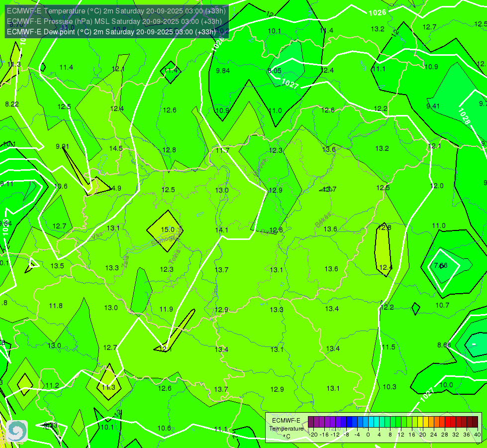Click the 15.0 reading inside the diamond contour
Image resolution: width=487 pixels, height=448 pixels.
tap(168, 229)
